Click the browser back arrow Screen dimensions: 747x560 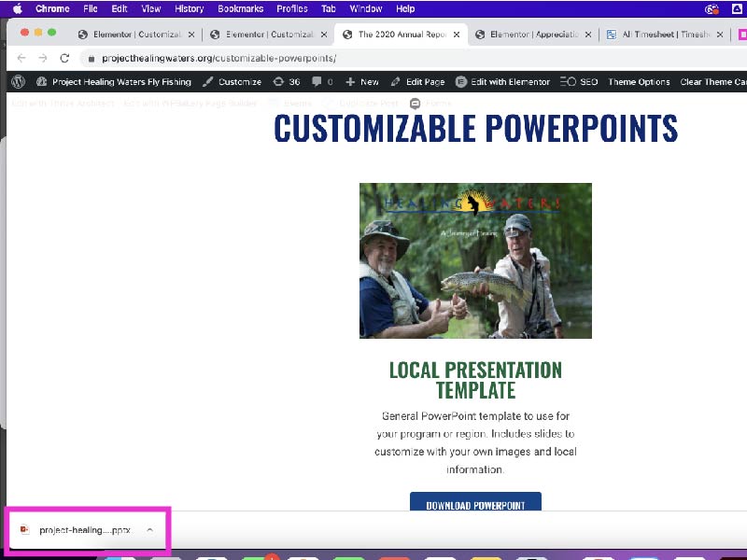pyautogui.click(x=21, y=58)
